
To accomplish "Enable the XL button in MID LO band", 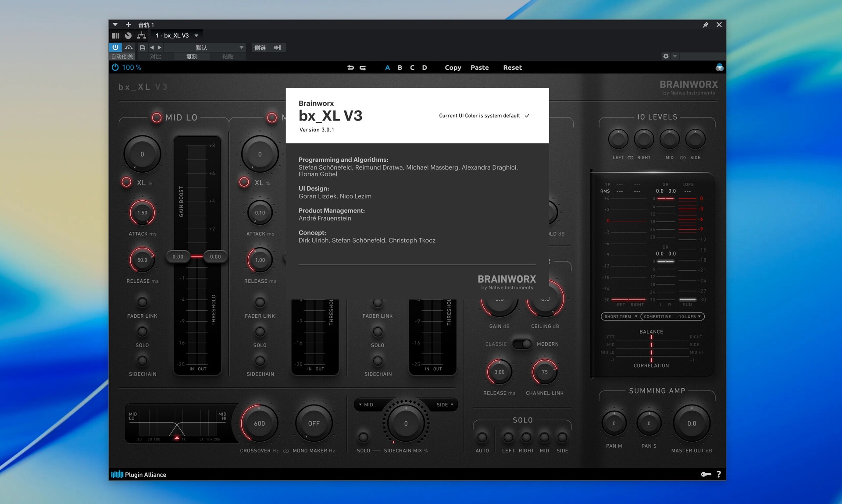I will click(126, 182).
